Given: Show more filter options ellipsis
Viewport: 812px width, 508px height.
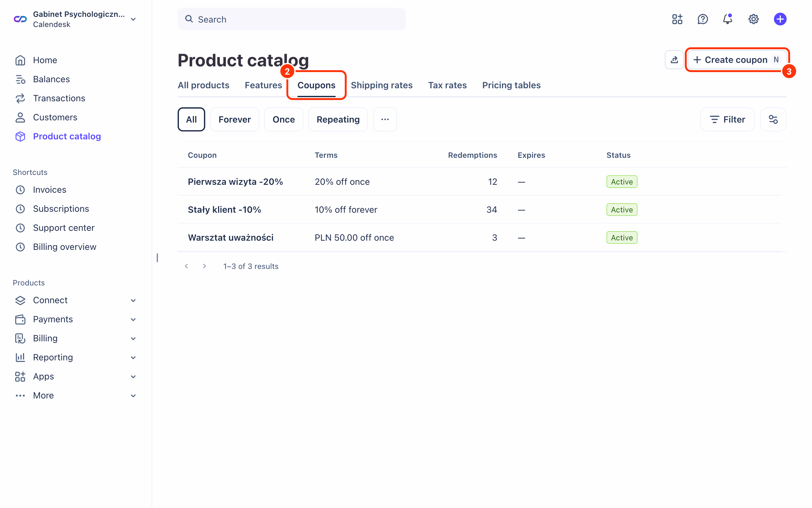Looking at the screenshot, I should (x=385, y=119).
